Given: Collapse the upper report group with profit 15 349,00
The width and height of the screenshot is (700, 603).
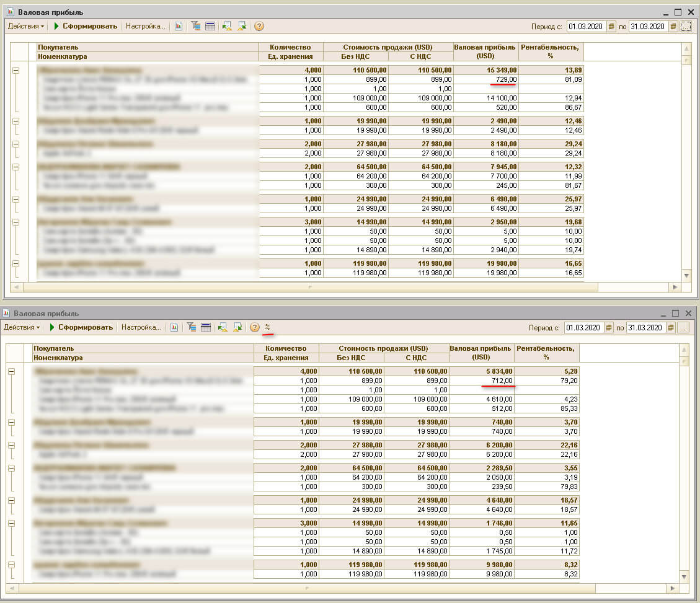Looking at the screenshot, I should pyautogui.click(x=16, y=71).
